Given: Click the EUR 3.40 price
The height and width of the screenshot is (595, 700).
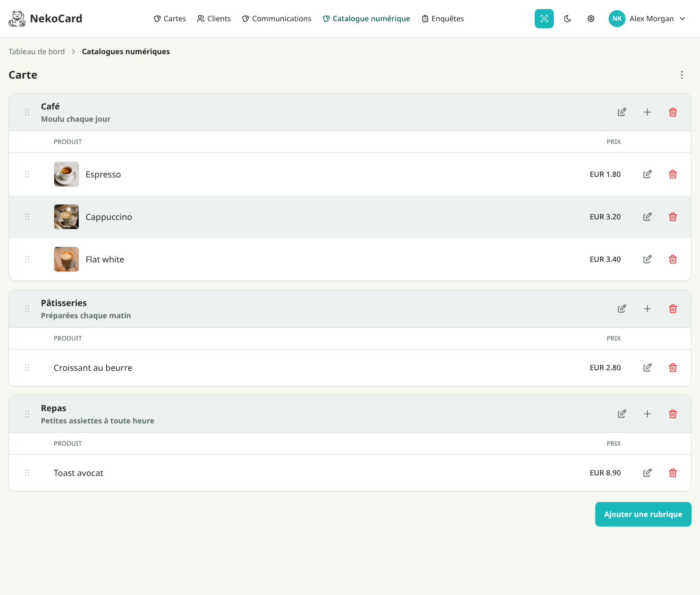Looking at the screenshot, I should (x=605, y=259).
